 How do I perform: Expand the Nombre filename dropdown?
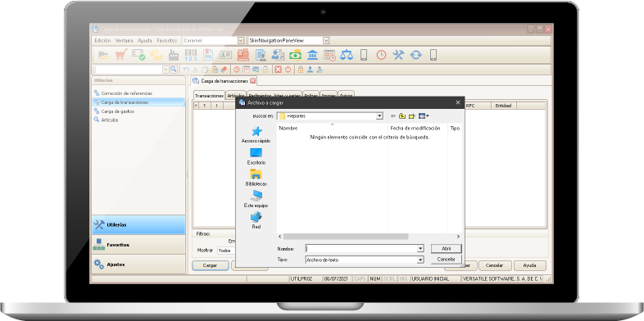point(420,249)
